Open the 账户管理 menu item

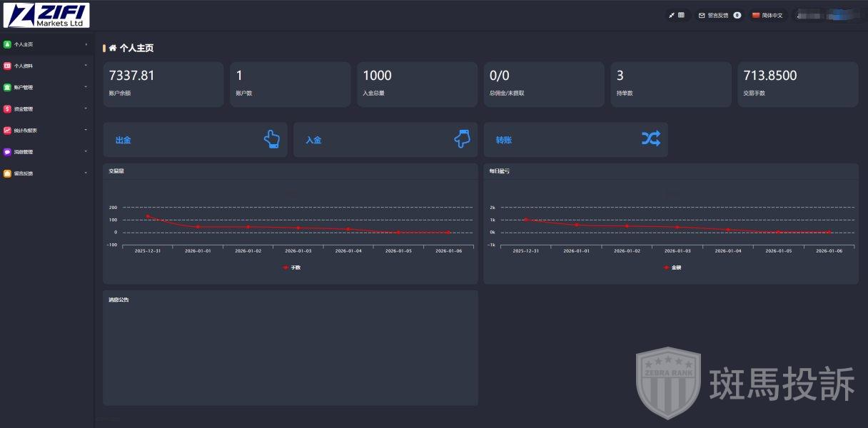(x=24, y=88)
